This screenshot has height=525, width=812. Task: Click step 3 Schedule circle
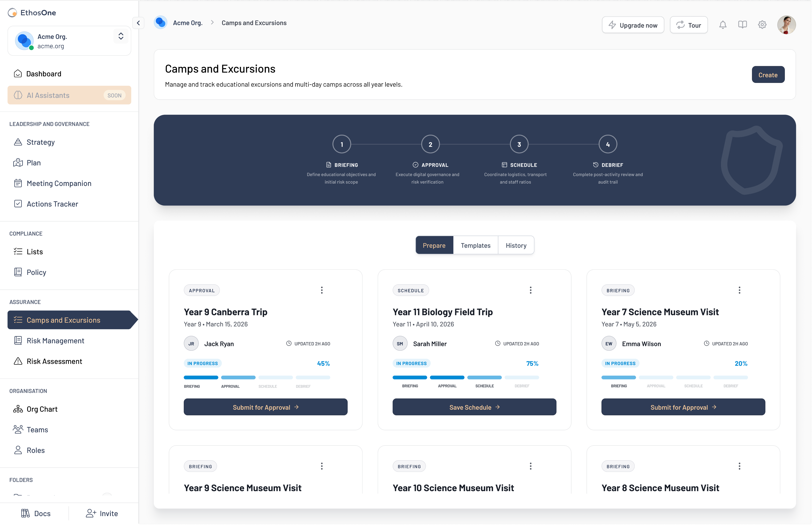tap(519, 144)
